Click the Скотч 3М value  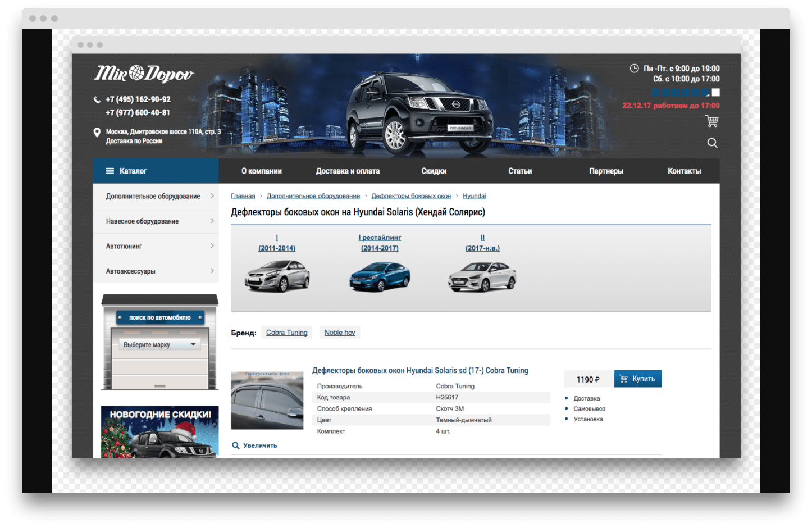(450, 408)
